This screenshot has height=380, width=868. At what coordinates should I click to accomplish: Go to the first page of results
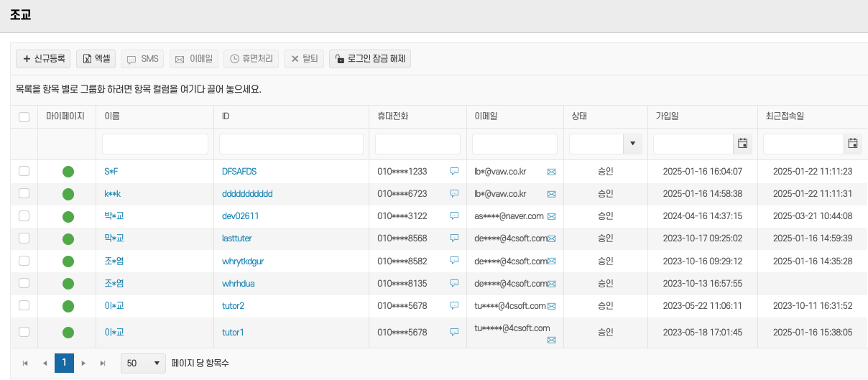coord(25,363)
